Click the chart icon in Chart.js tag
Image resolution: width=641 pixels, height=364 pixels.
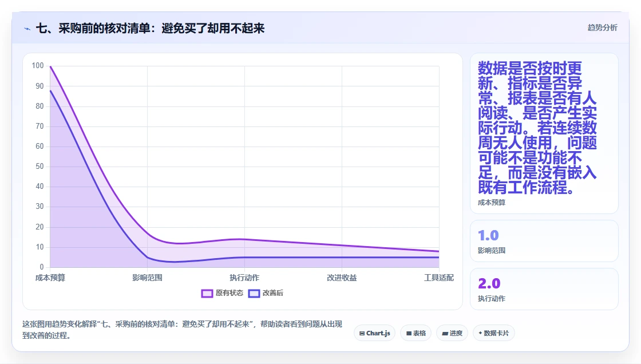tap(362, 333)
